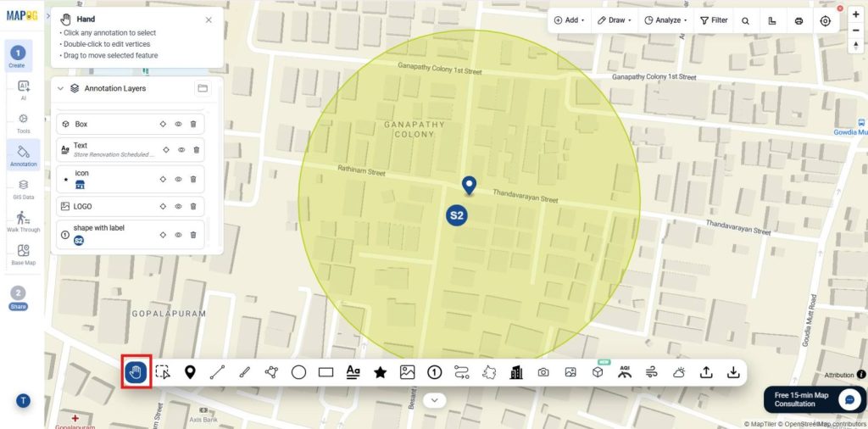Open the GIS Data sidebar section
Image resolution: width=868 pixels, height=429 pixels.
pyautogui.click(x=23, y=189)
